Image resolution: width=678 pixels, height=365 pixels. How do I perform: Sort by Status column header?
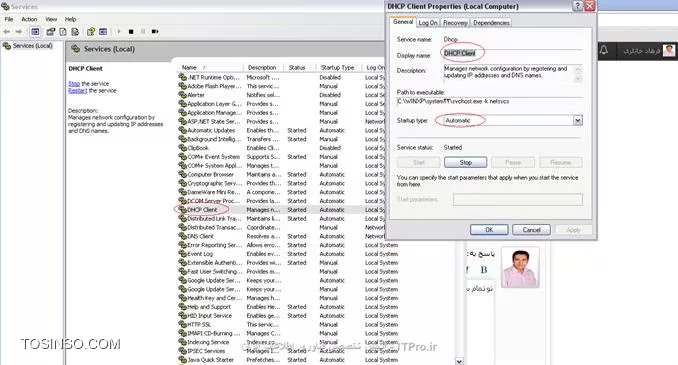[299, 67]
